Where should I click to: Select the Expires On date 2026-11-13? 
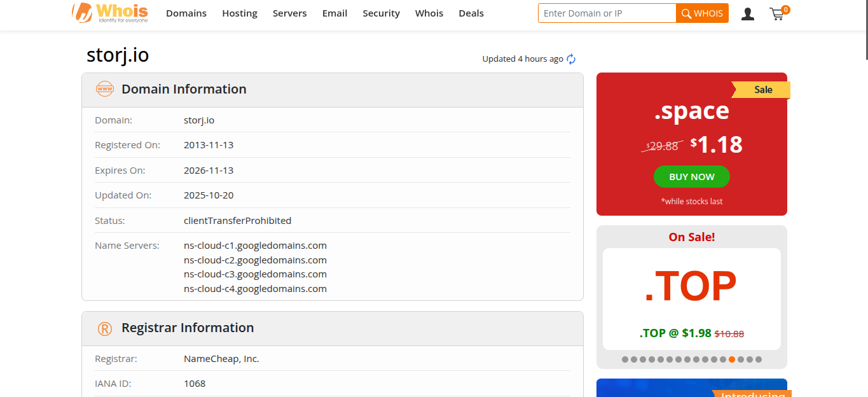pos(209,171)
